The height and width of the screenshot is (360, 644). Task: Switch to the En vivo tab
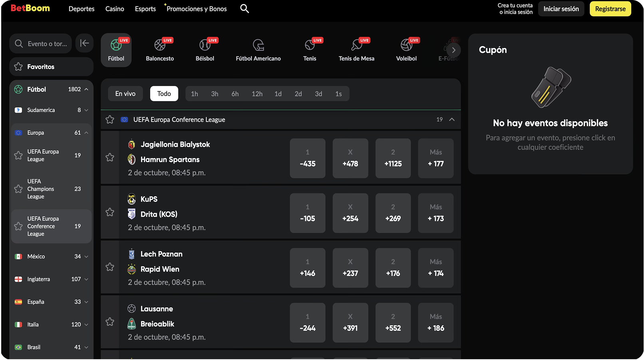[x=125, y=94]
